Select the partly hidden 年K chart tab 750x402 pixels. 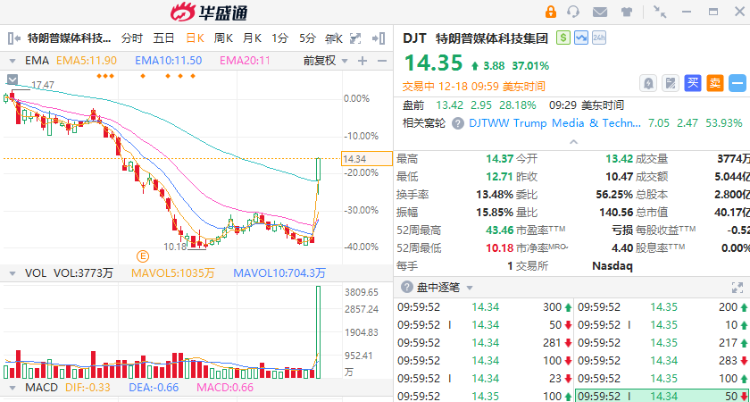[x=334, y=38]
